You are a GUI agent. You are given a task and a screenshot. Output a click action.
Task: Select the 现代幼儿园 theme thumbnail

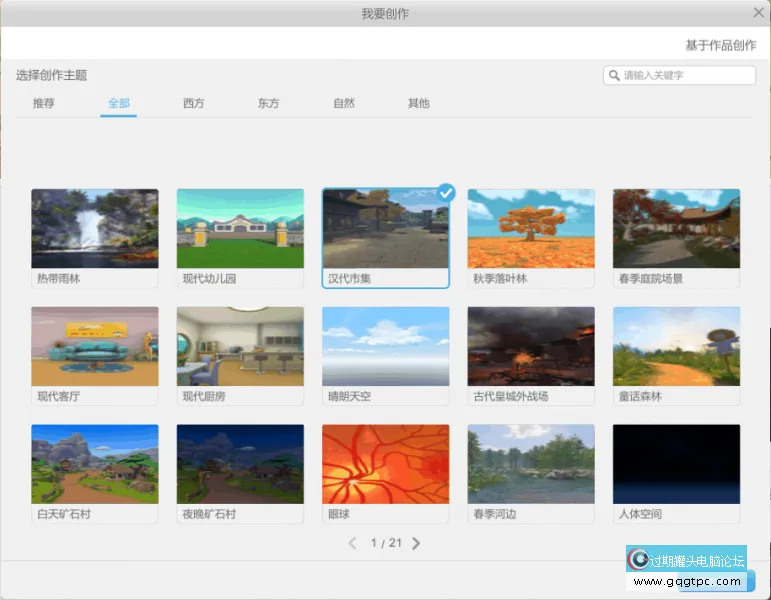point(240,229)
